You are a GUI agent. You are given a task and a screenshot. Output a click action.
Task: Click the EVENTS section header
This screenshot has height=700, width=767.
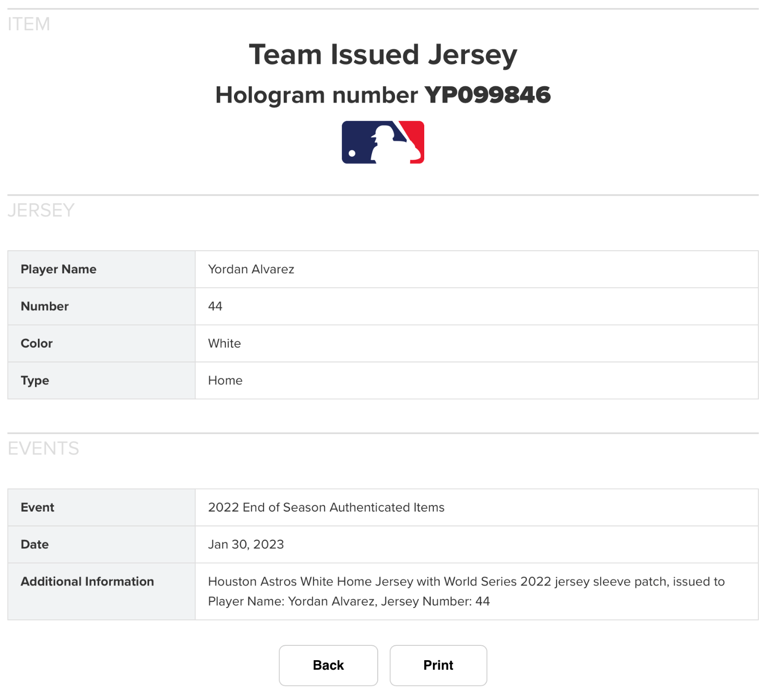coord(44,448)
